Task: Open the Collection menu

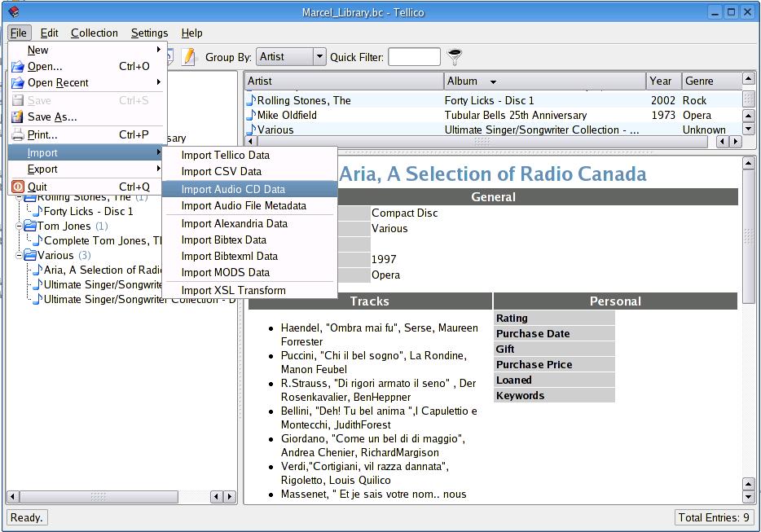Action: 94,33
